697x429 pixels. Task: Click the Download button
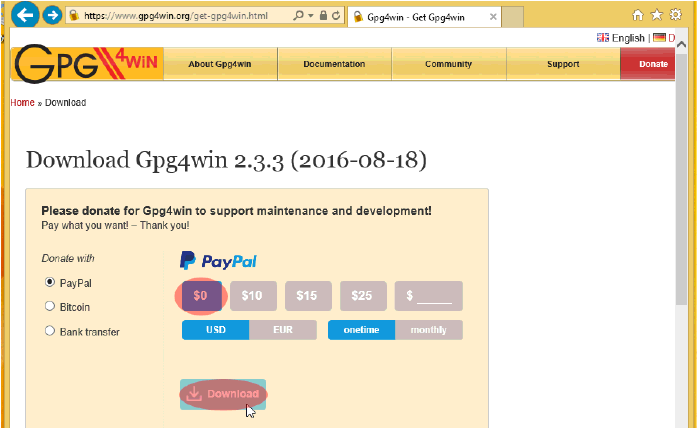[223, 394]
